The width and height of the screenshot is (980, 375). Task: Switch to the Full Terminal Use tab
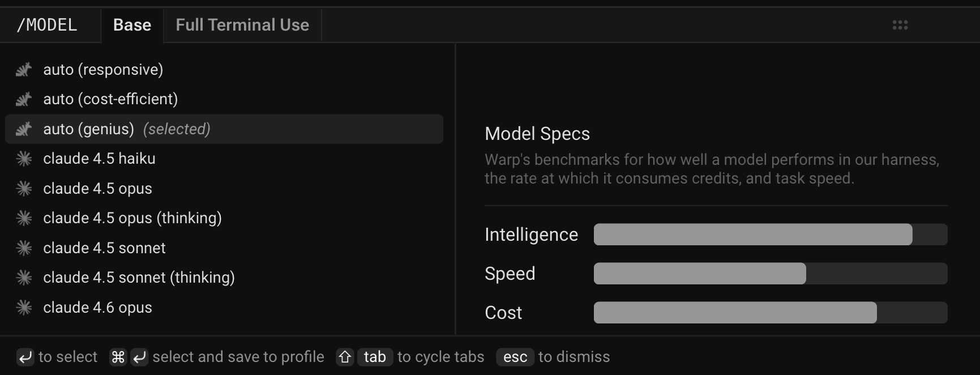242,24
